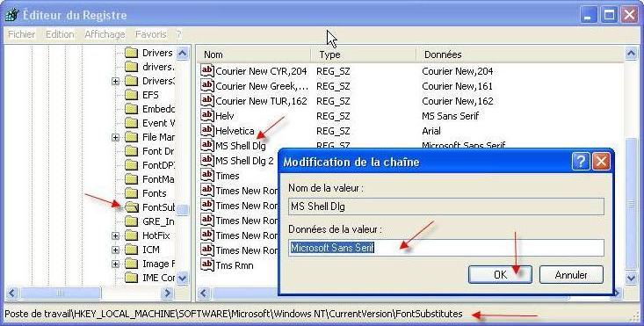Open the Fichier menu

point(22,34)
